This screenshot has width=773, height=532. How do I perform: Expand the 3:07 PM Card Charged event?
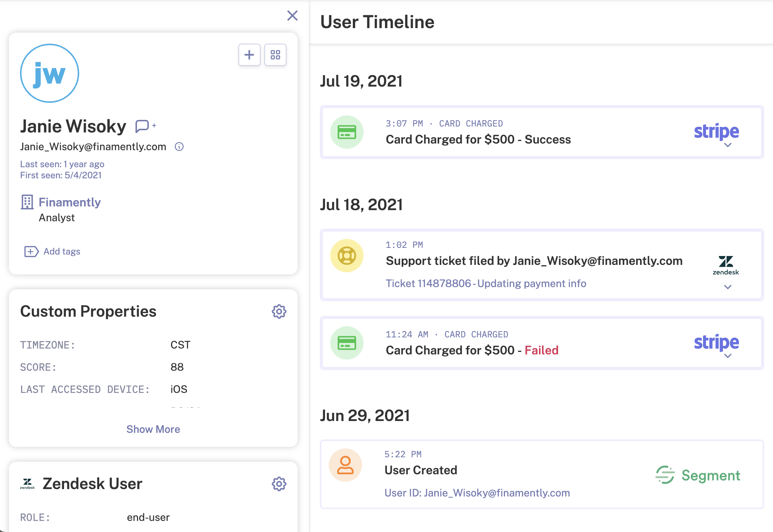pos(728,145)
